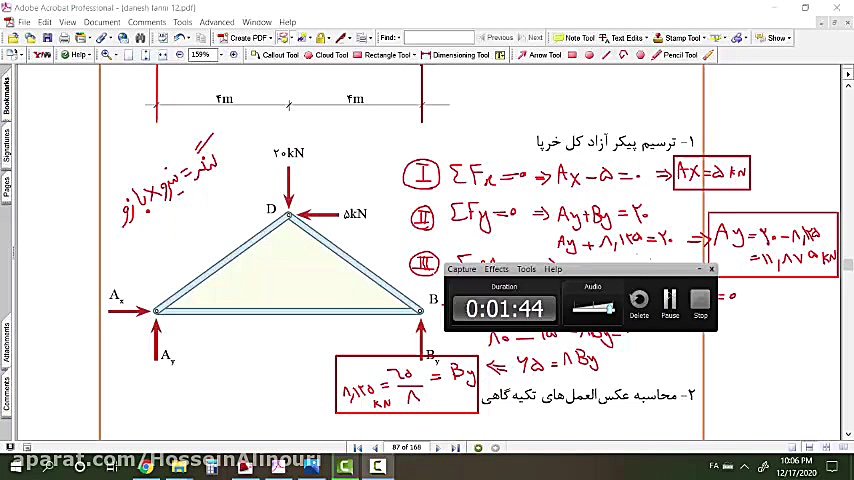854x480 pixels.
Task: Pause the screen recording
Action: (x=670, y=303)
